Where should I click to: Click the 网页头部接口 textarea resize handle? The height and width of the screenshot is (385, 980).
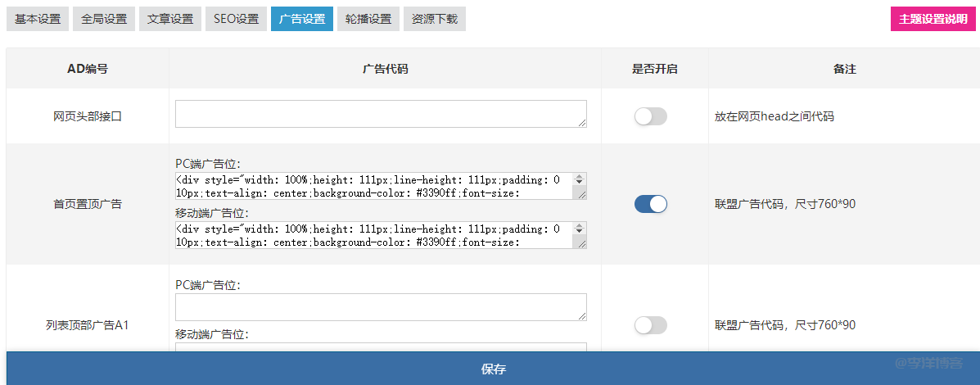point(582,123)
